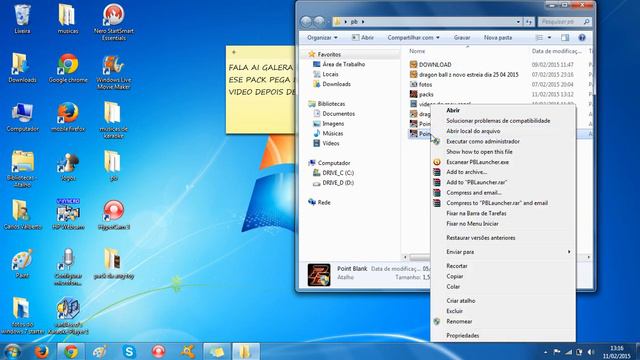
Task: Refresh the pb folder address bar
Action: (x=529, y=22)
